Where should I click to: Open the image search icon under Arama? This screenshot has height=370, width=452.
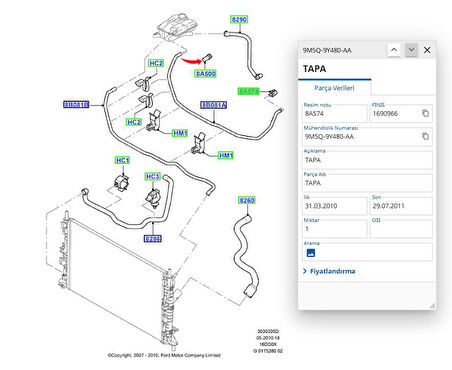pyautogui.click(x=310, y=253)
